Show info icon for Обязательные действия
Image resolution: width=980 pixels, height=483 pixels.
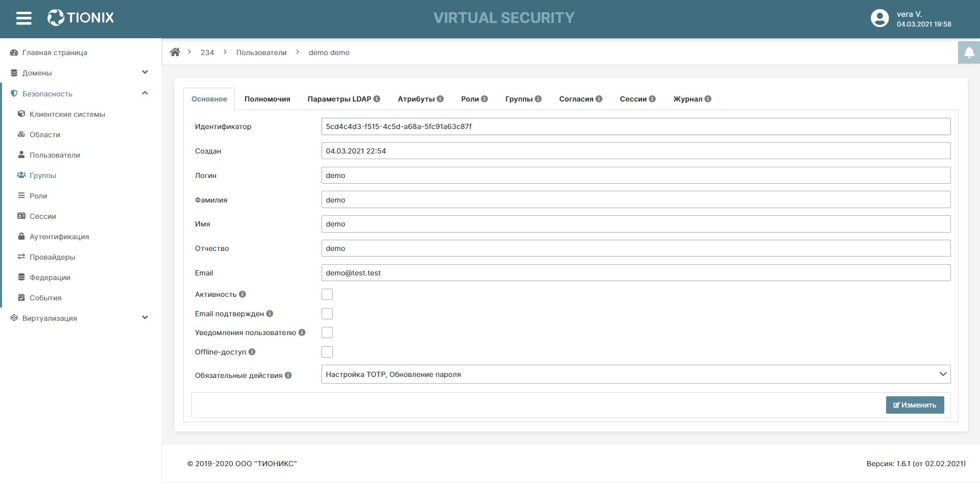[x=288, y=375]
